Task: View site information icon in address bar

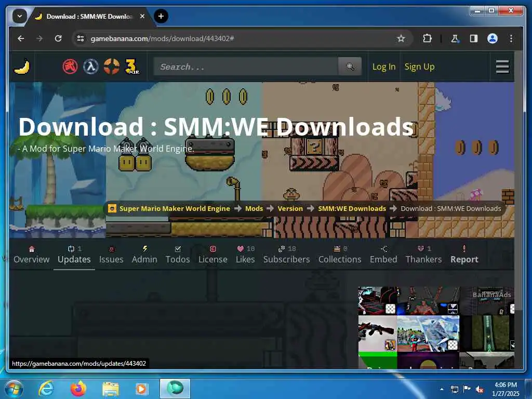Action: point(81,38)
